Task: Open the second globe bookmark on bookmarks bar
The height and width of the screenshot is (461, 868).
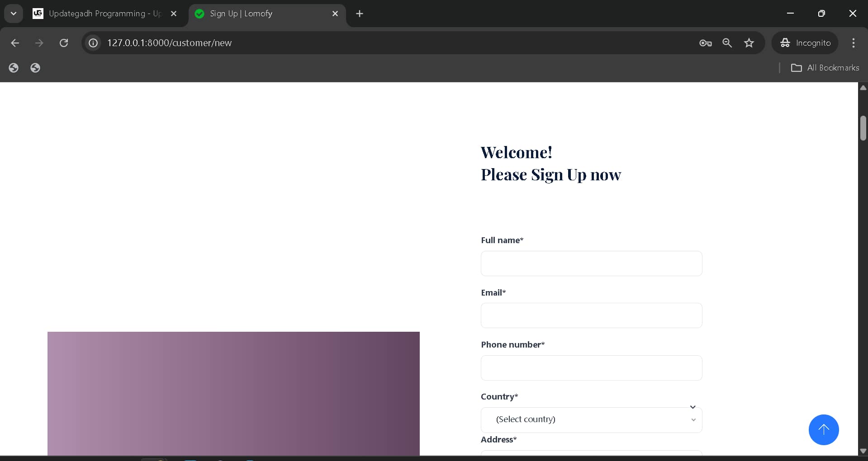Action: coord(35,67)
